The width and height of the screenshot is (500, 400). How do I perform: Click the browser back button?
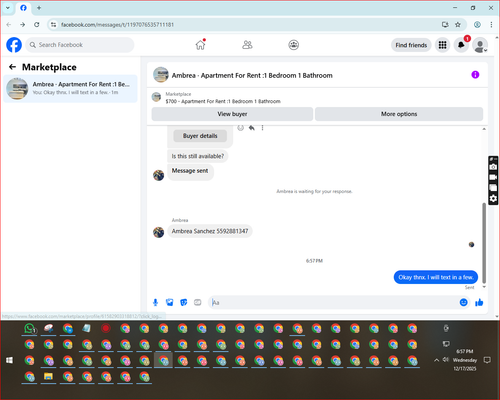(9, 24)
